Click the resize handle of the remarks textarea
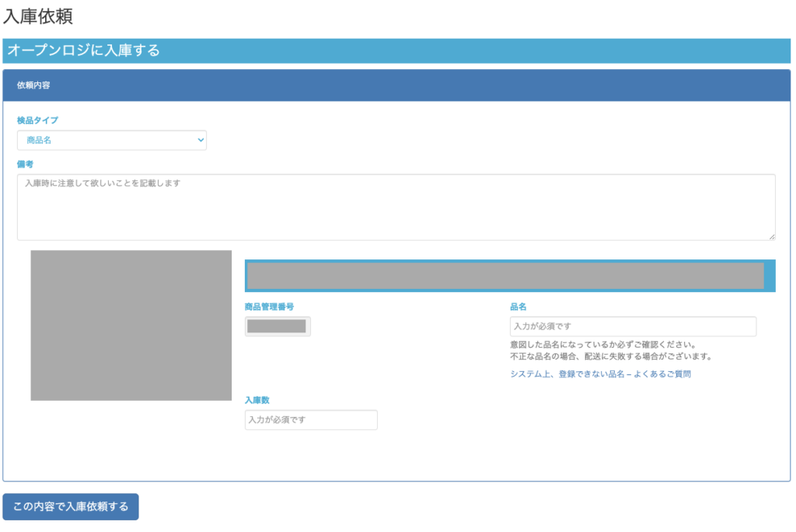This screenshot has height=532, width=796. (x=773, y=238)
